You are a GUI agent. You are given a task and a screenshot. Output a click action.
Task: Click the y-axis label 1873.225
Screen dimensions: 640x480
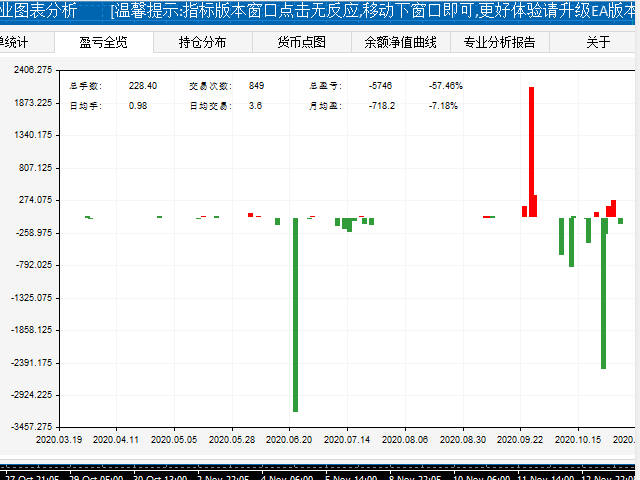(33, 102)
